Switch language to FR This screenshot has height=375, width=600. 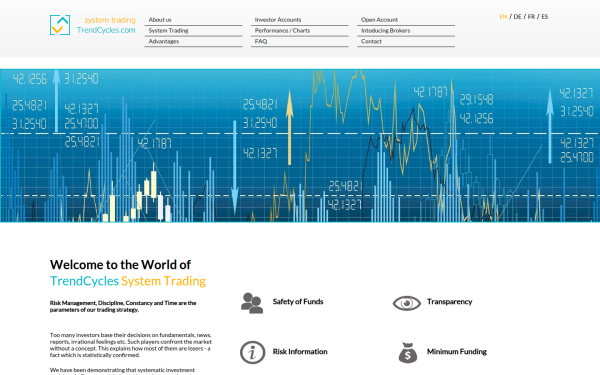coord(531,16)
